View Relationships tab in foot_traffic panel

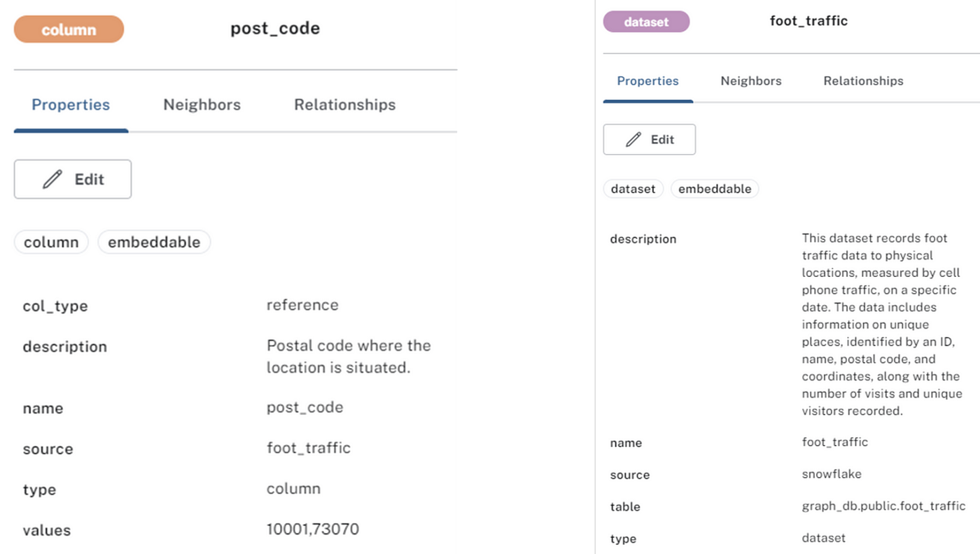(x=863, y=81)
